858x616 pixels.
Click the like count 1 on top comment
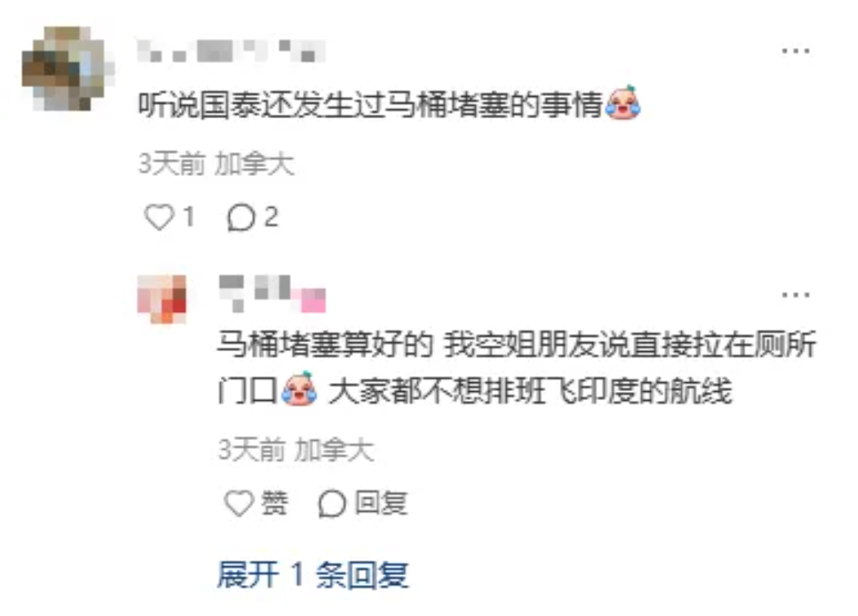tap(189, 217)
